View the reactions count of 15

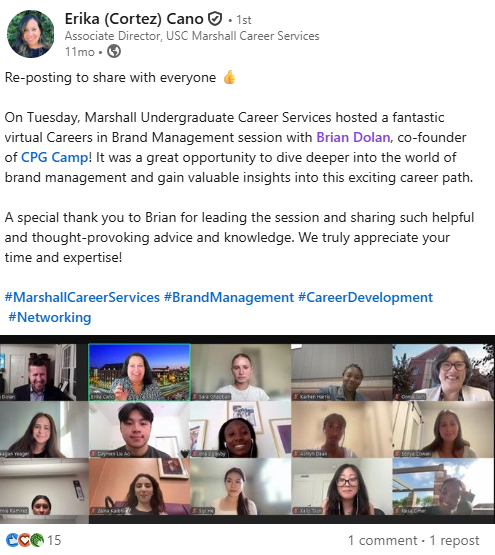click(54, 540)
